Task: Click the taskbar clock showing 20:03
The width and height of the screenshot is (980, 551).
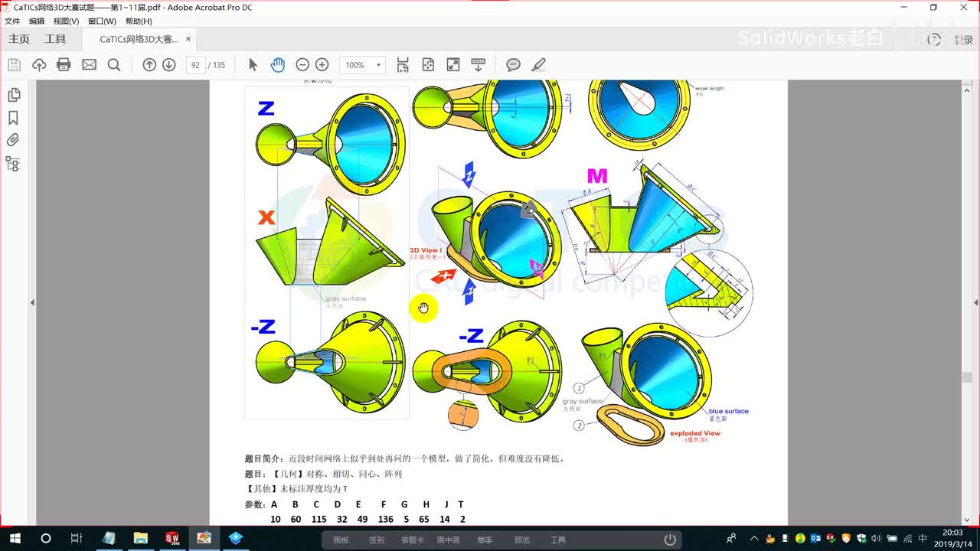Action: (952, 539)
